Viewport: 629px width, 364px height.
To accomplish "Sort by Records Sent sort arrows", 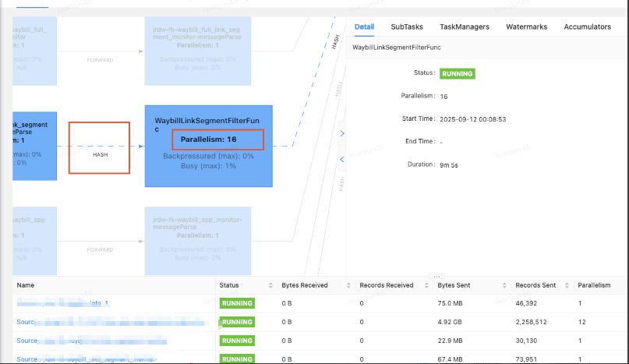I will tap(567, 285).
